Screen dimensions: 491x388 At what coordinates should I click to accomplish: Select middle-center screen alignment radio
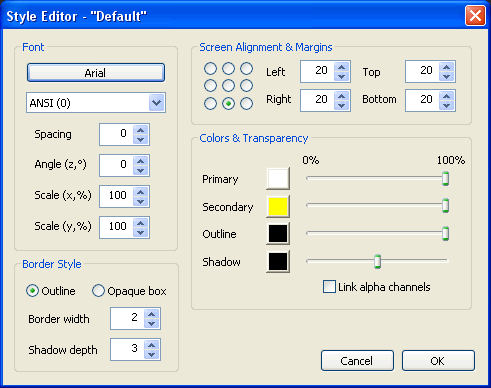(228, 86)
